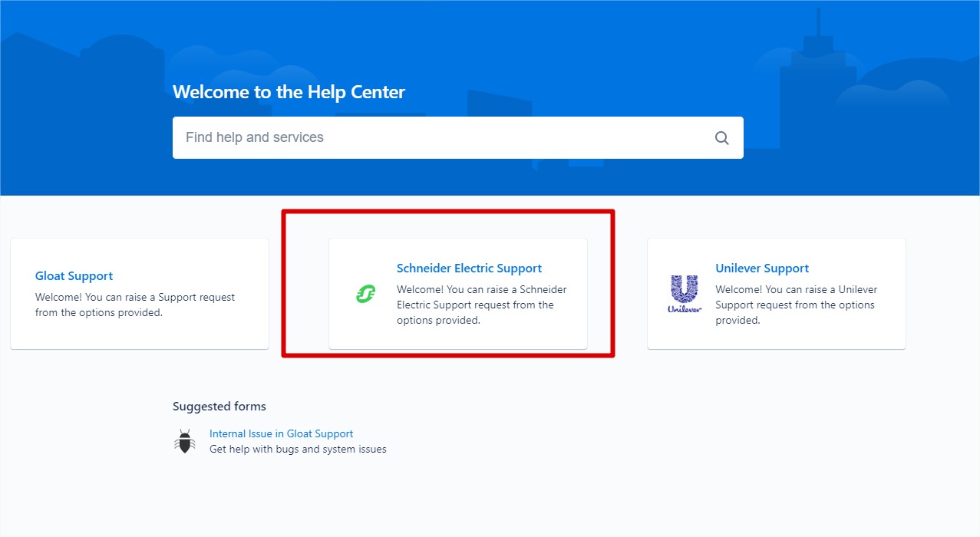Click Gloat Support card description text
Screen dimensions: 980x537
pos(135,305)
